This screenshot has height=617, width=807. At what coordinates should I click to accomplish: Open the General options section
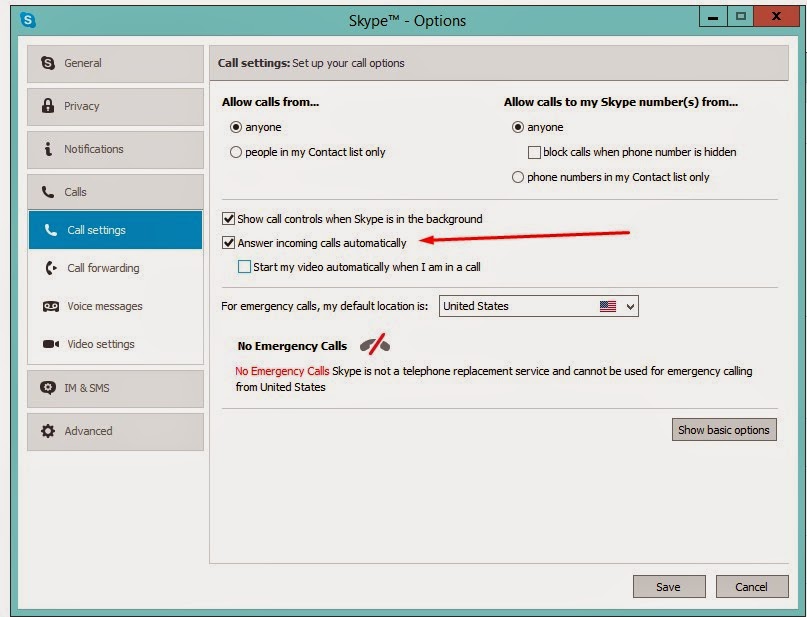[115, 63]
